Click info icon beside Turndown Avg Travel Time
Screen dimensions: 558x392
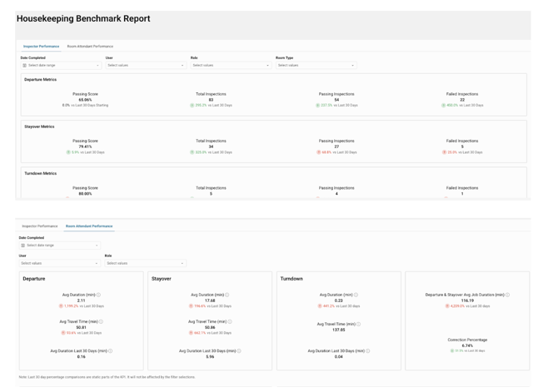pos(359,324)
